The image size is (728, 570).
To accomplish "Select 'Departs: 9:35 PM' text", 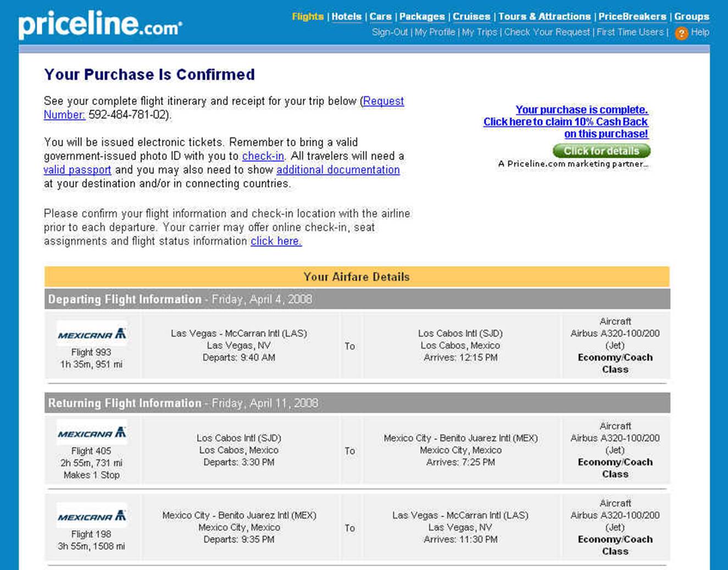I will tap(239, 540).
